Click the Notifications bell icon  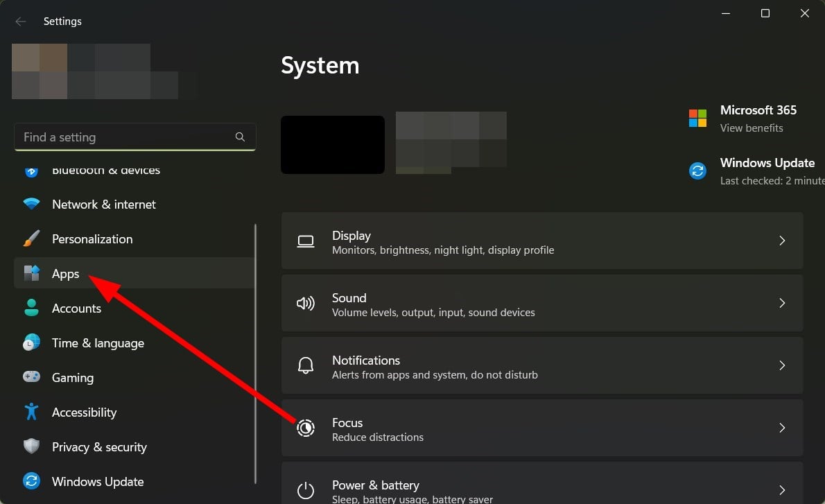pos(306,365)
